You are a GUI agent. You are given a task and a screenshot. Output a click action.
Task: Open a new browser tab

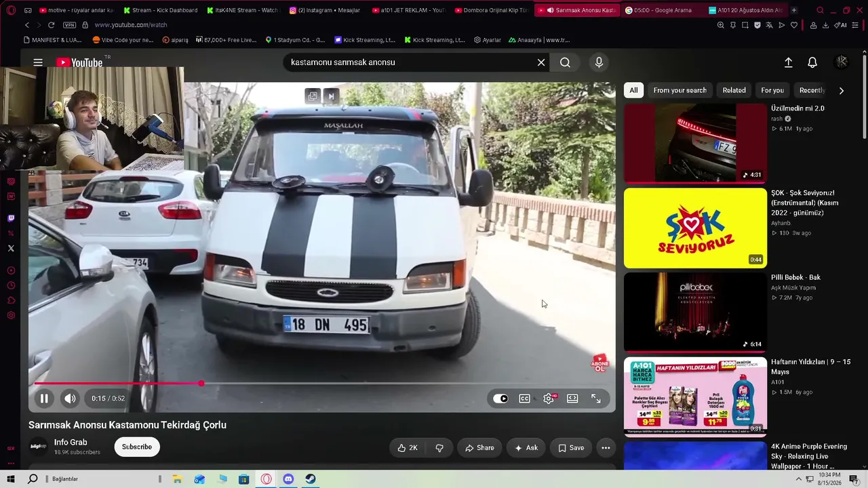click(794, 10)
